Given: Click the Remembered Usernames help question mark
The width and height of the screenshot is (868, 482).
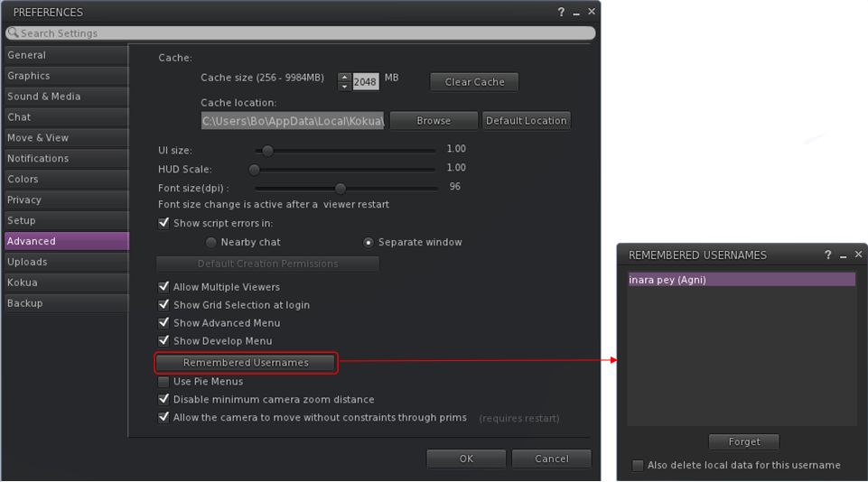Looking at the screenshot, I should (827, 255).
